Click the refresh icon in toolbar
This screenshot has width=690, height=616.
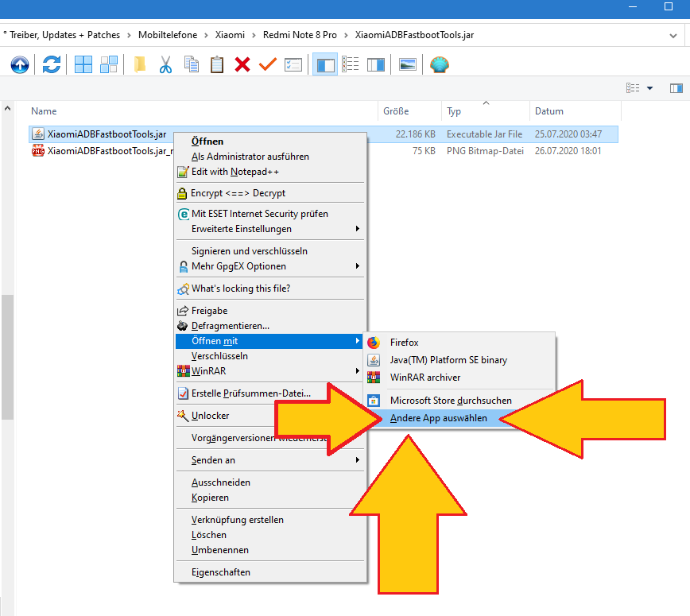click(x=52, y=64)
